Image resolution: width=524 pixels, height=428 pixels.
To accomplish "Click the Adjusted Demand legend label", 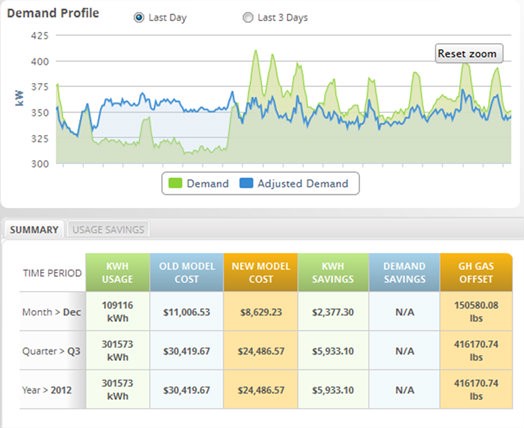I will click(x=303, y=183).
